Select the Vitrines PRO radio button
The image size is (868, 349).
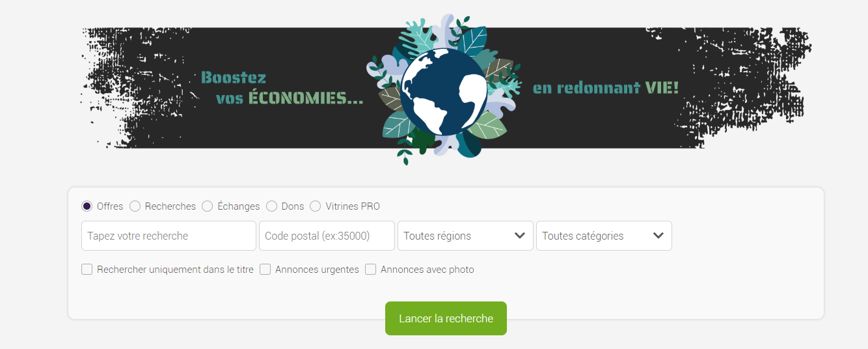(x=315, y=206)
